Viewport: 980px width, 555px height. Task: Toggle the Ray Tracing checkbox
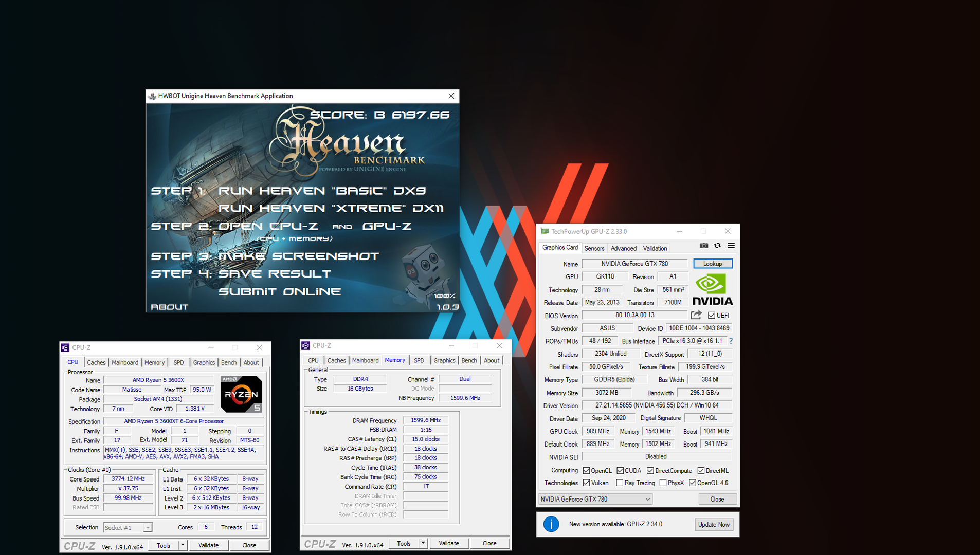[620, 483]
